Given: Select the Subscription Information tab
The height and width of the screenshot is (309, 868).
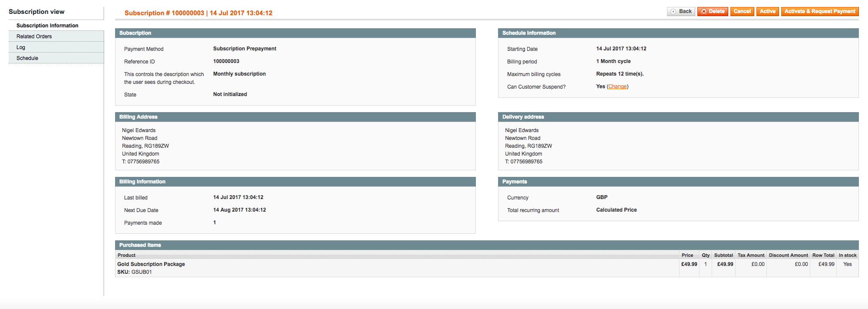Looking at the screenshot, I should 47,26.
